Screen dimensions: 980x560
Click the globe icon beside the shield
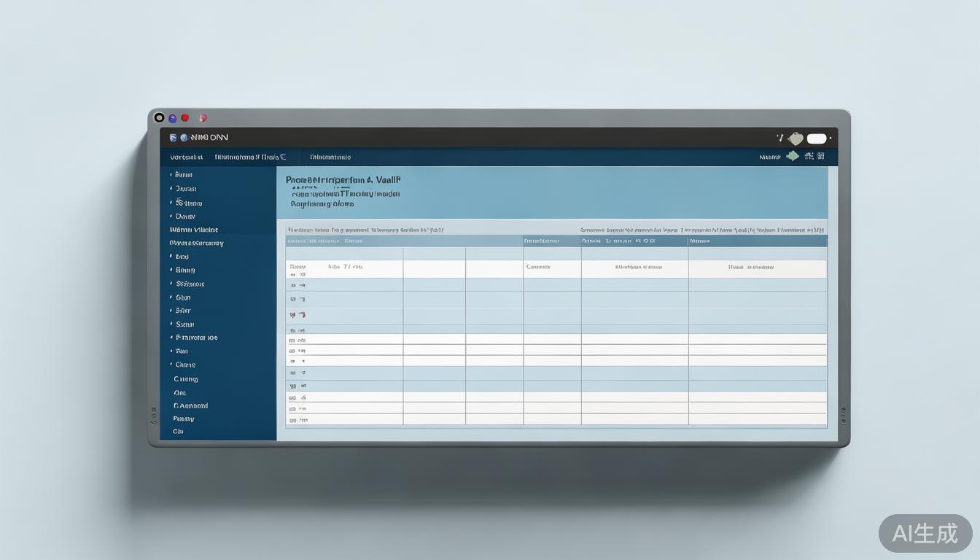184,138
